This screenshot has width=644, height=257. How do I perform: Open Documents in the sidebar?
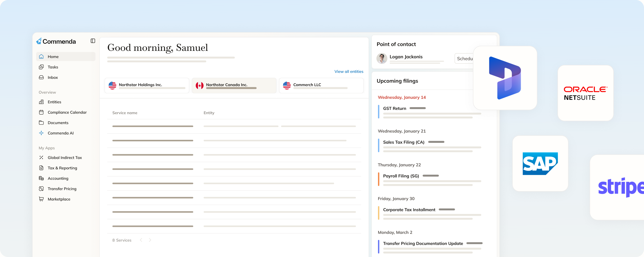66,122
